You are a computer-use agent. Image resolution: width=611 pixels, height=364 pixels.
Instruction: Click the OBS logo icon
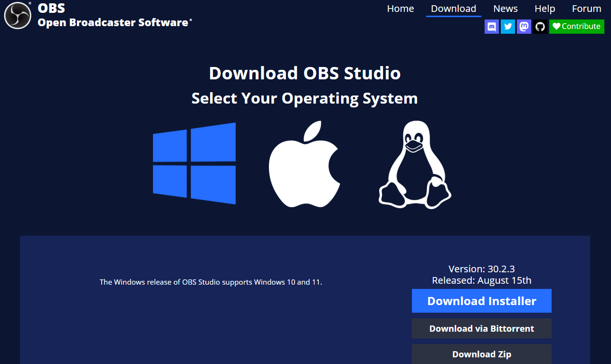tap(17, 15)
